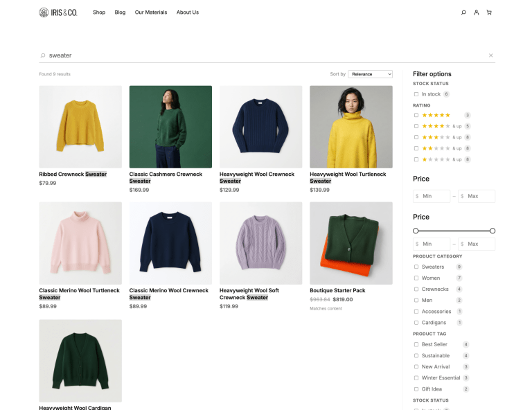Screen dimensions: 532x410
Task: Check the Men category
Action: (x=416, y=300)
